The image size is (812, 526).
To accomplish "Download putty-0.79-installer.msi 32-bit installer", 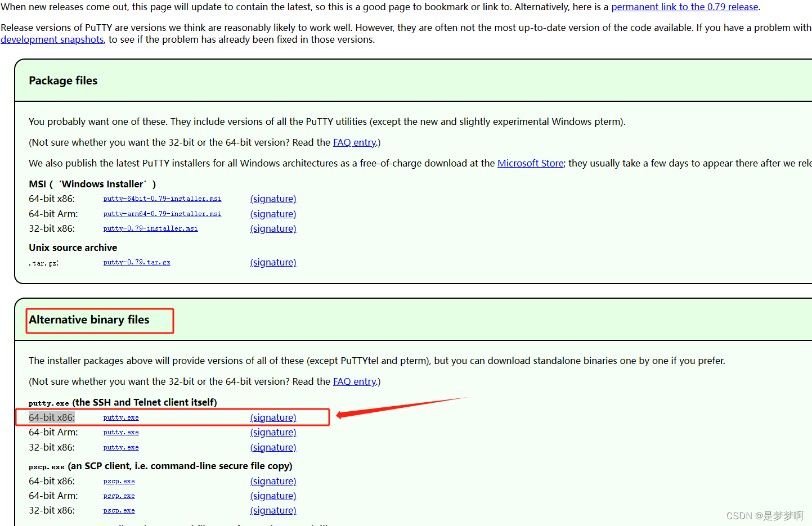I will coord(150,228).
